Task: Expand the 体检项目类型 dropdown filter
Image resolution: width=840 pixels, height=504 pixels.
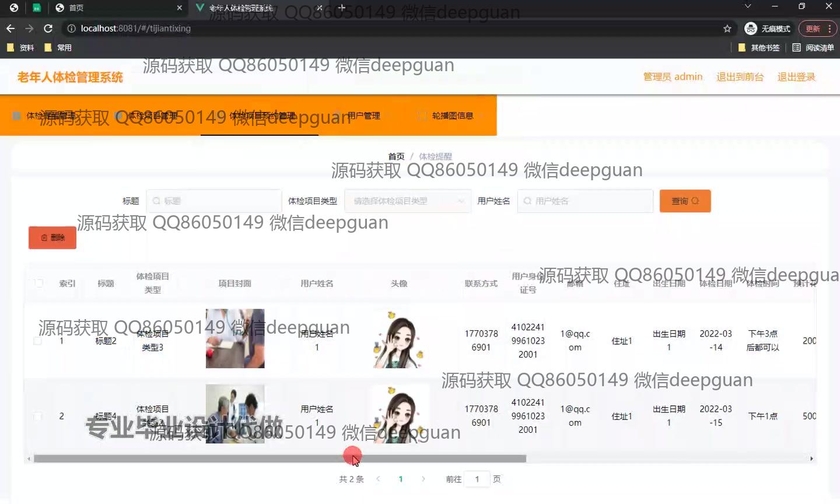Action: click(407, 201)
